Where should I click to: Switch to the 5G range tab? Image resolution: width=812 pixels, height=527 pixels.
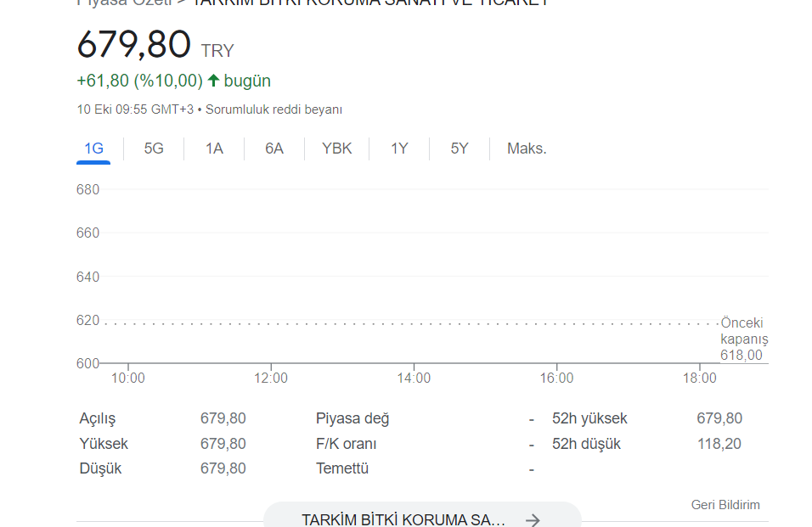point(154,149)
